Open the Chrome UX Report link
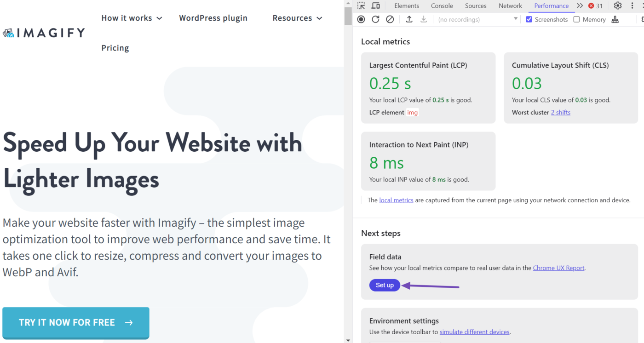 point(558,268)
